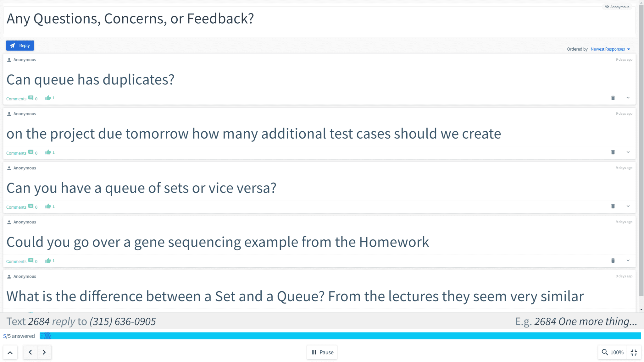Open Comments link under gene sequencing question

[16, 261]
